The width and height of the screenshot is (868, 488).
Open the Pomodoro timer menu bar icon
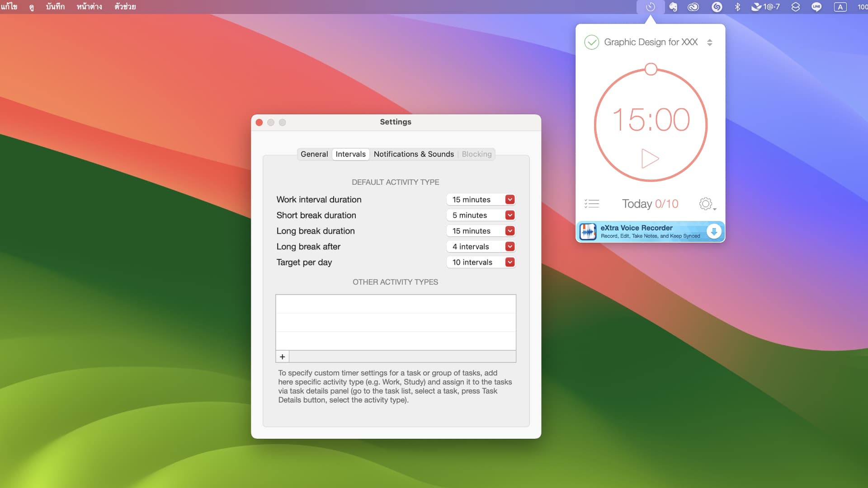(651, 7)
